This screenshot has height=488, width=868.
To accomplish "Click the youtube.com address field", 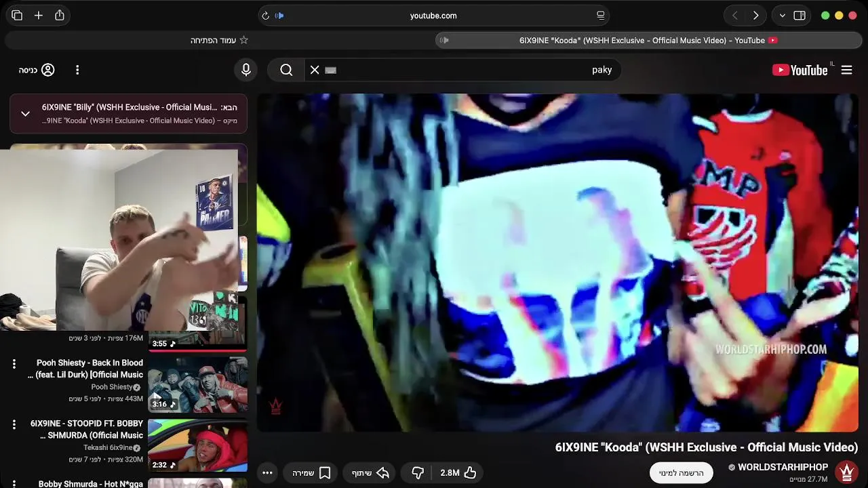I will point(433,16).
